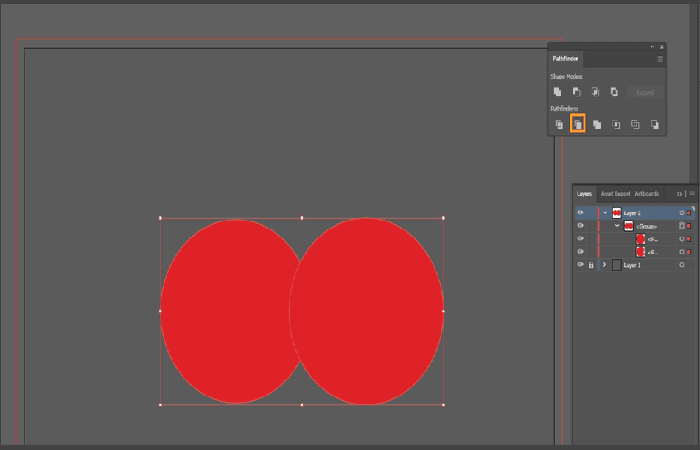Switch to the Artboards tab
700x450 pixels.
pos(646,194)
